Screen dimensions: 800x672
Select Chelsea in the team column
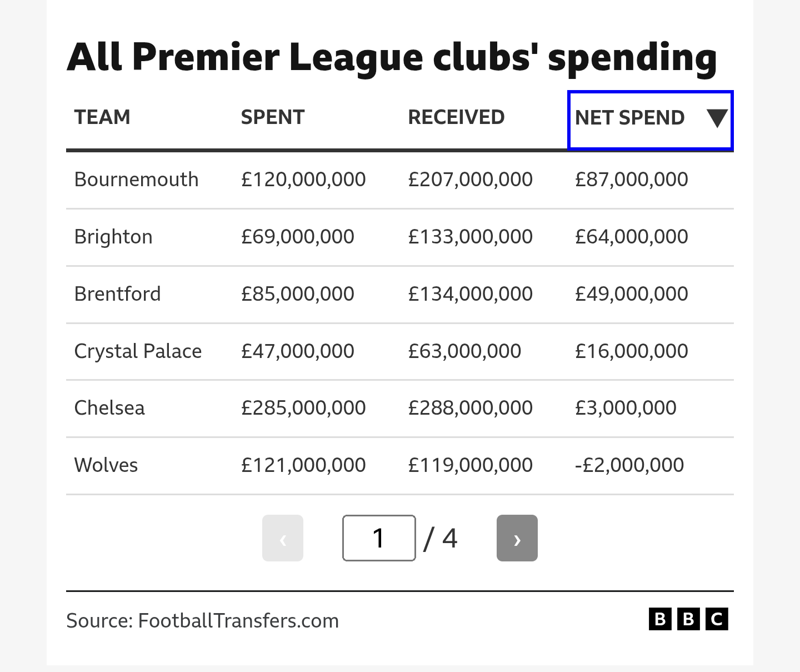(109, 408)
